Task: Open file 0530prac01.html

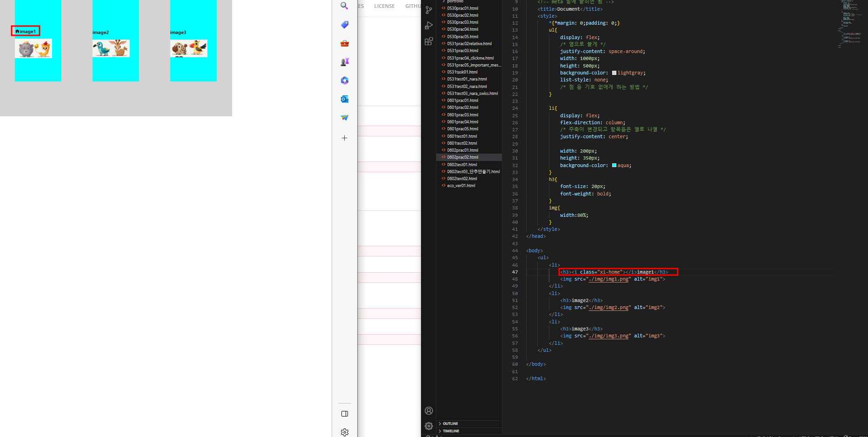Action: [462, 8]
